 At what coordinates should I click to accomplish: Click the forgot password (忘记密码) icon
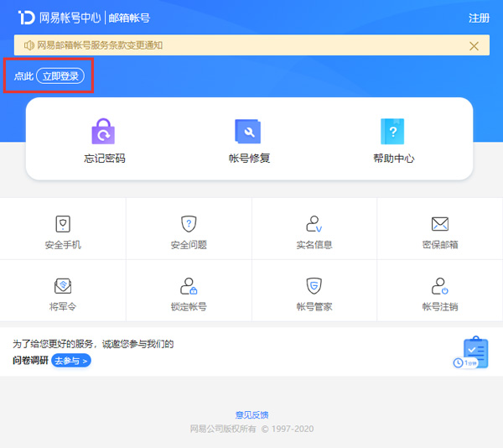[104, 132]
